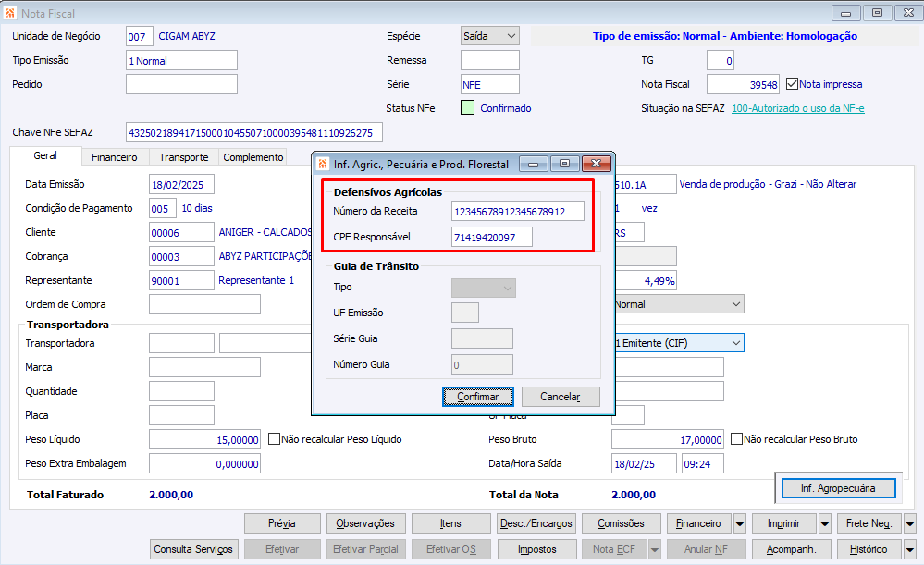Click the Série NFE field
The width and height of the screenshot is (924, 565).
[489, 84]
